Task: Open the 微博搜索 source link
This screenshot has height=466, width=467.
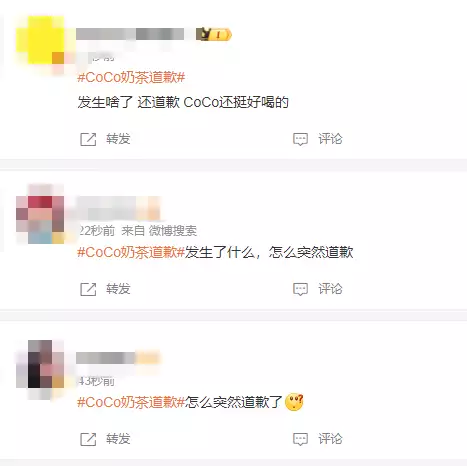Action: pos(173,231)
